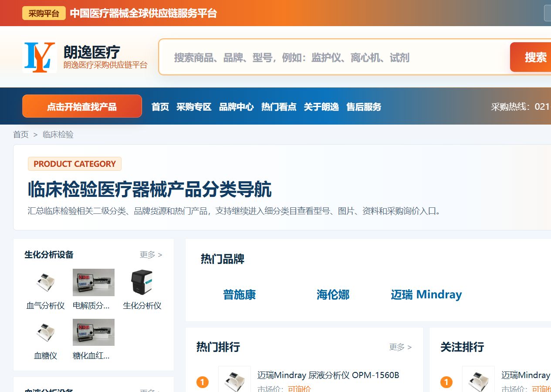551x392 pixels.
Task: Click the rank 1 badge in 关注排行
Action: pos(446,382)
